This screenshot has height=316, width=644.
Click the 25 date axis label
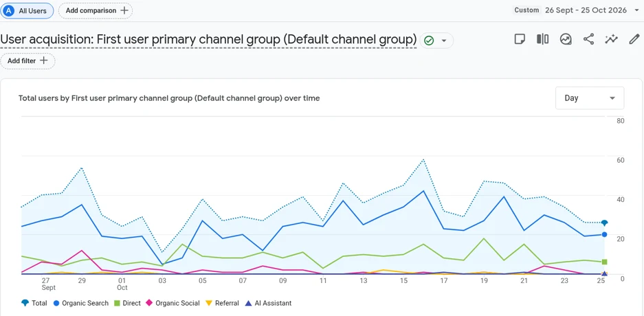[601, 281]
